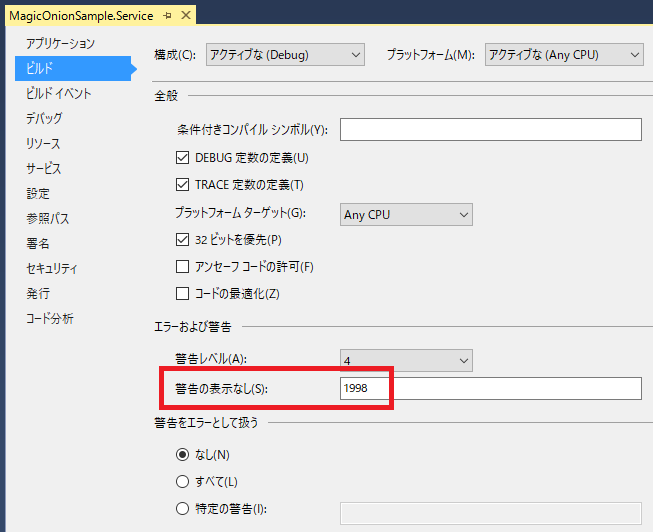Uncheck TRACE 定数の定義 checkbox
Screen dimensions: 653x532
tap(182, 185)
